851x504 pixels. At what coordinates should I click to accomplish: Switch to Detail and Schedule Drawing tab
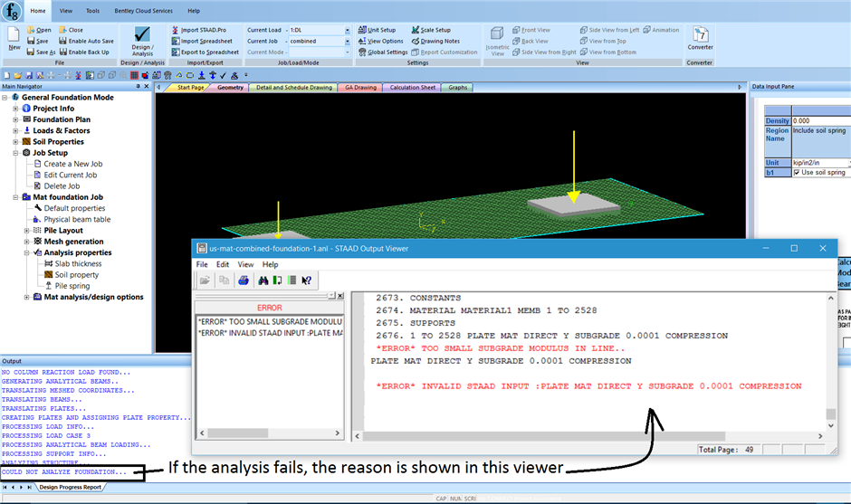pos(293,88)
